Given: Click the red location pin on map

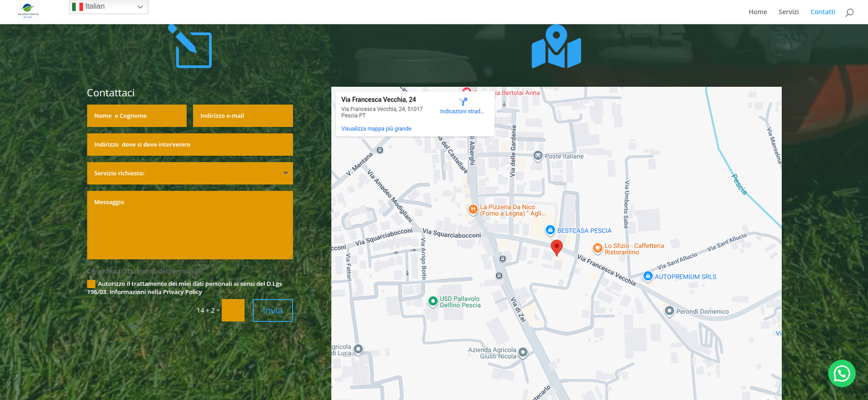Looking at the screenshot, I should click(556, 247).
